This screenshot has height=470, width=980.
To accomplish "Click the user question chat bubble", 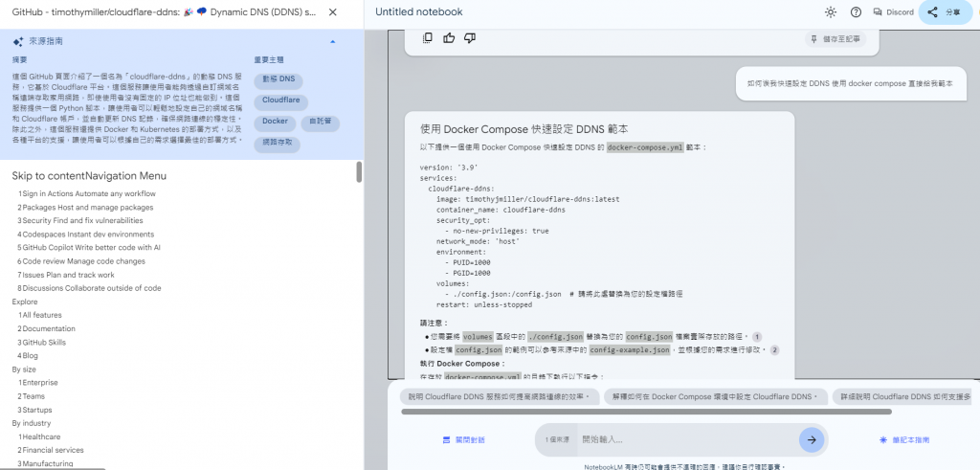I will (x=850, y=83).
